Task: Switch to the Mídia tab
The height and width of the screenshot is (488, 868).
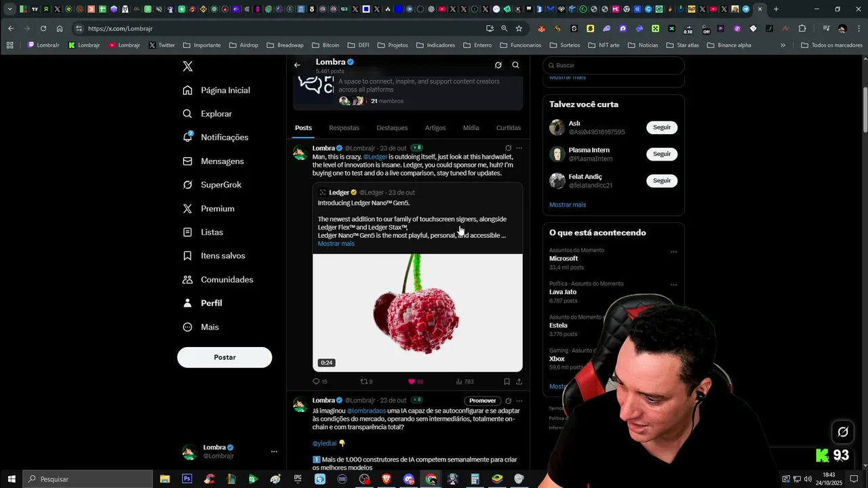Action: click(x=471, y=127)
